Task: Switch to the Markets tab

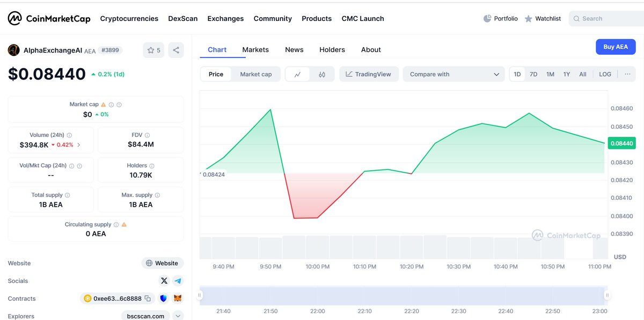Action: click(x=255, y=49)
